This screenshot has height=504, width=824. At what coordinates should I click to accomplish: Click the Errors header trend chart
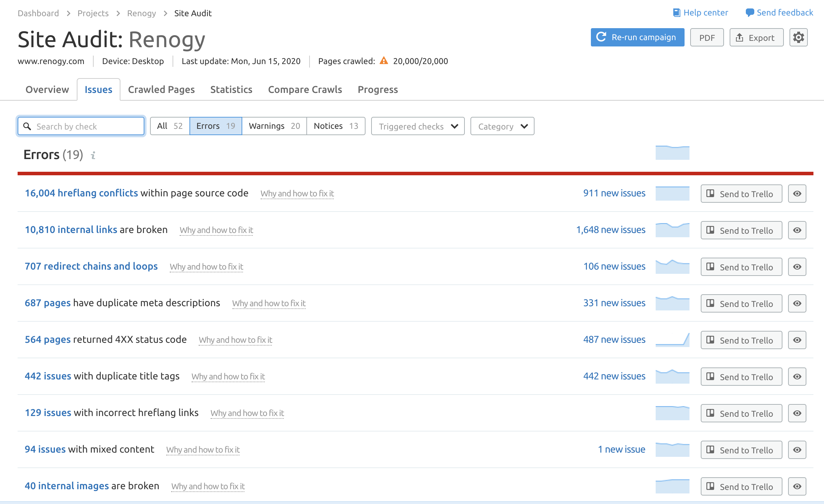pos(672,153)
